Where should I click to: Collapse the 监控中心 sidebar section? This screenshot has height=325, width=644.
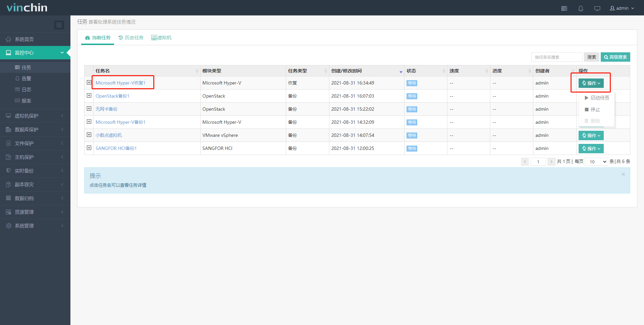point(35,53)
